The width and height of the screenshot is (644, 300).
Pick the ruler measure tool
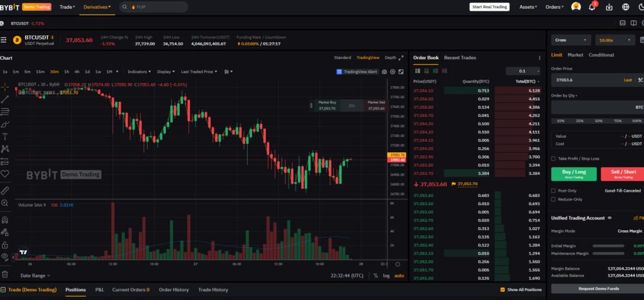click(x=5, y=191)
